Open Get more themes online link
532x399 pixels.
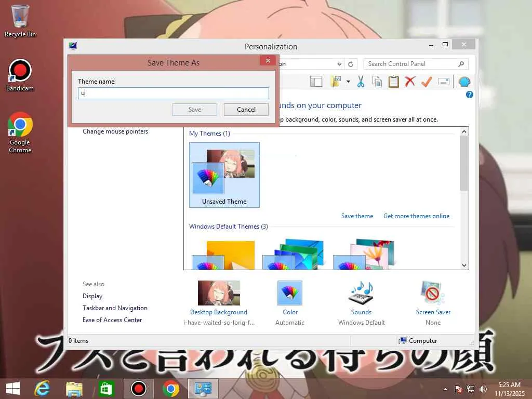click(x=416, y=216)
